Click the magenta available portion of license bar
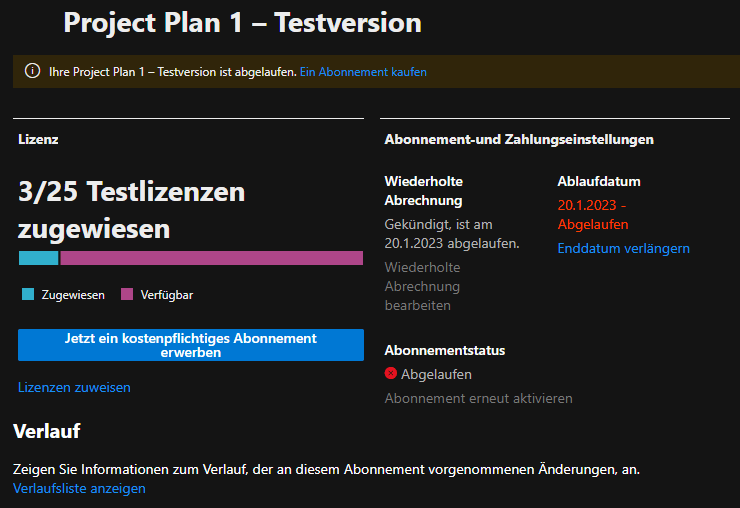Screen dimensions: 740x508 (x=211, y=258)
